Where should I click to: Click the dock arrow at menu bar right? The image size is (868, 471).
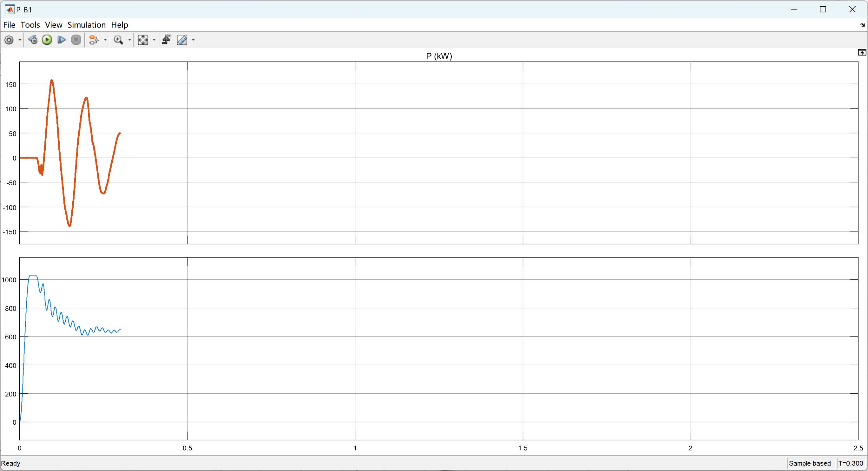[862, 25]
